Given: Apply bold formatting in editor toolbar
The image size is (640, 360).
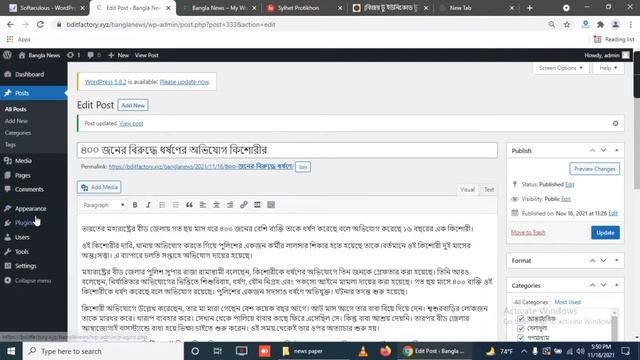Looking at the screenshot, I should point(135,205).
